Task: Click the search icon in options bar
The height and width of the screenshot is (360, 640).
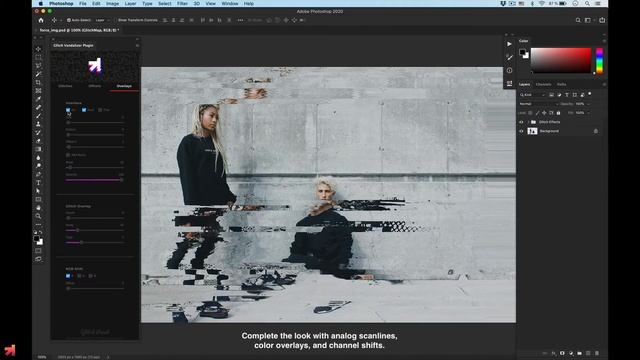Action: (x=578, y=20)
